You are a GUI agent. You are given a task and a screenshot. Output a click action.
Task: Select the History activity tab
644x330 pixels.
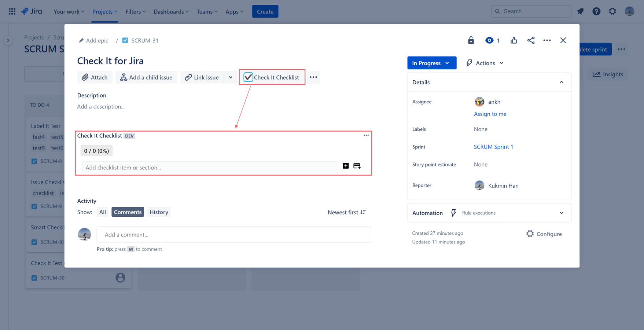click(x=159, y=212)
